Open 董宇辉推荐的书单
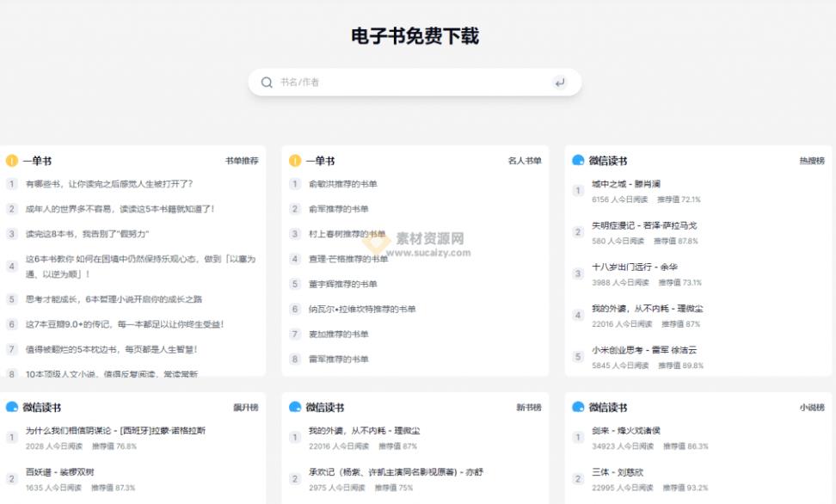The width and height of the screenshot is (836, 504). tap(343, 285)
